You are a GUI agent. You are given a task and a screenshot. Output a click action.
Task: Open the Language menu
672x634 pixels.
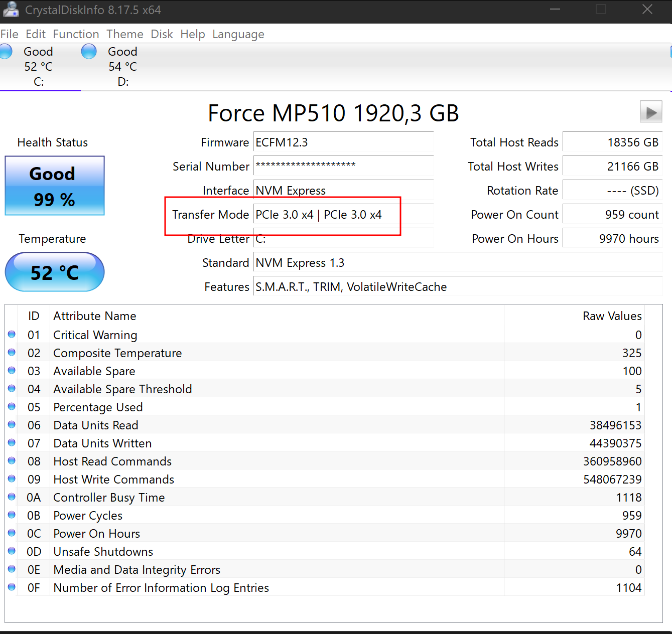tap(238, 34)
